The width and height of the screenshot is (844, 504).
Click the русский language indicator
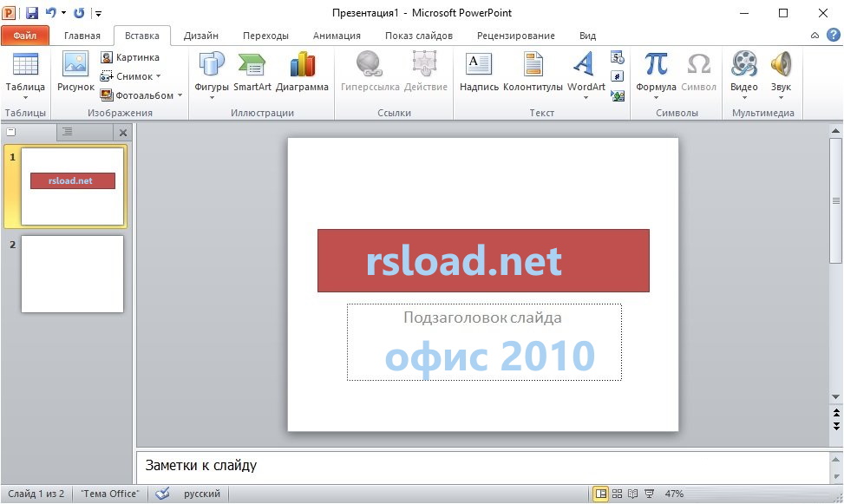point(202,494)
